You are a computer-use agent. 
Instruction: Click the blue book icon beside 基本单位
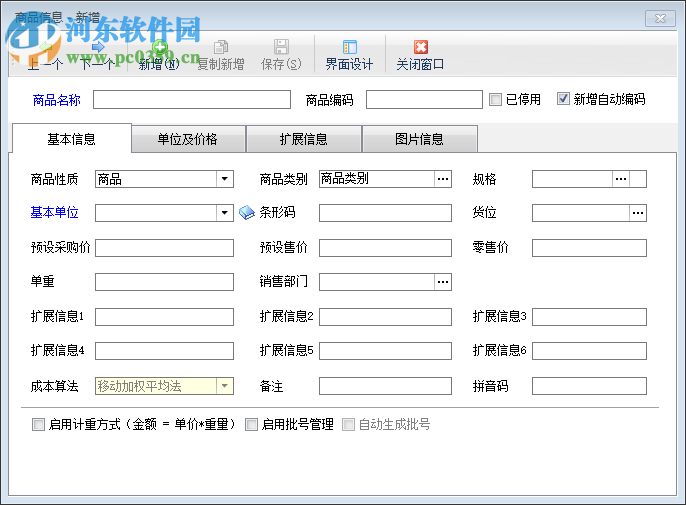point(247,213)
